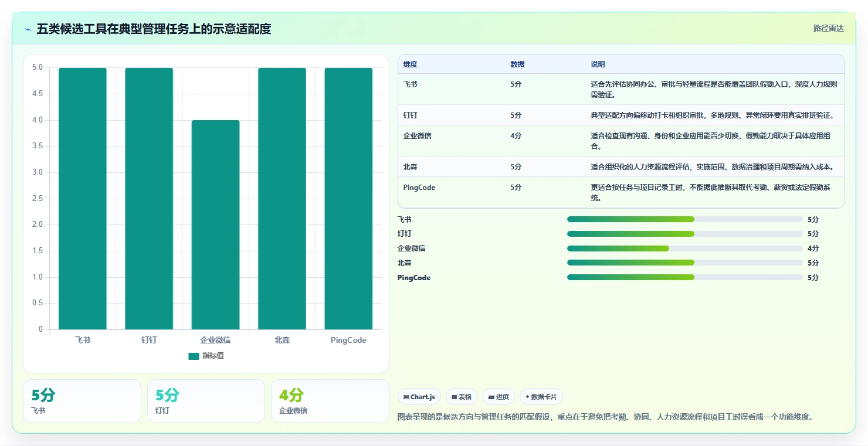Click the 钉钉 progress bar
The width and height of the screenshot is (868, 446).
click(x=684, y=234)
